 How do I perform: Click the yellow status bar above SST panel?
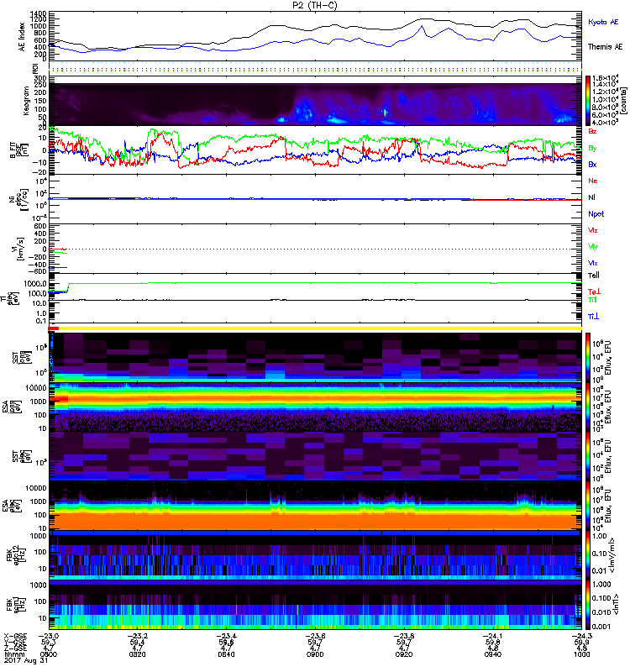(320, 328)
